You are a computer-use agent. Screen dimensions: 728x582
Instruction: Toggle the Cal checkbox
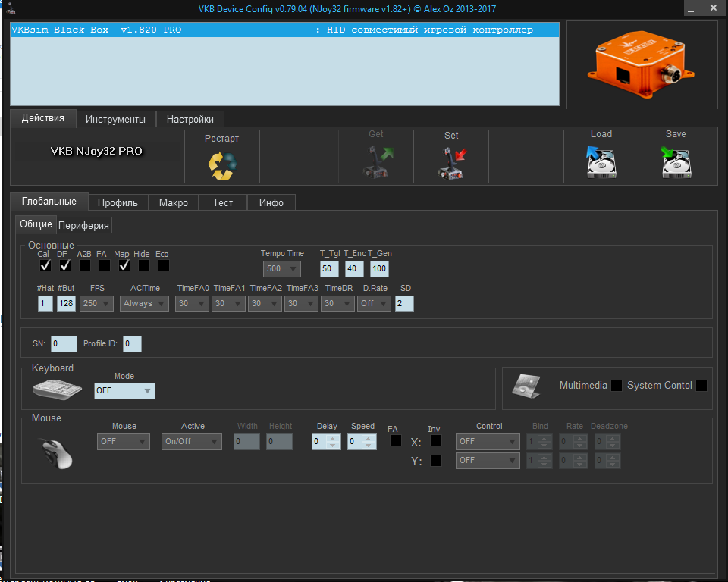[45, 265]
